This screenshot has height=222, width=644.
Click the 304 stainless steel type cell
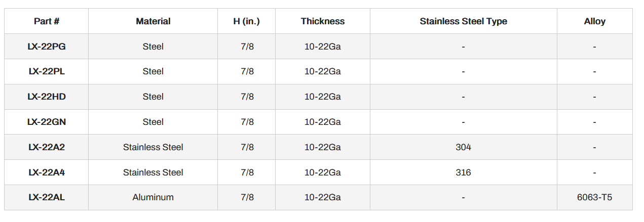coord(463,147)
